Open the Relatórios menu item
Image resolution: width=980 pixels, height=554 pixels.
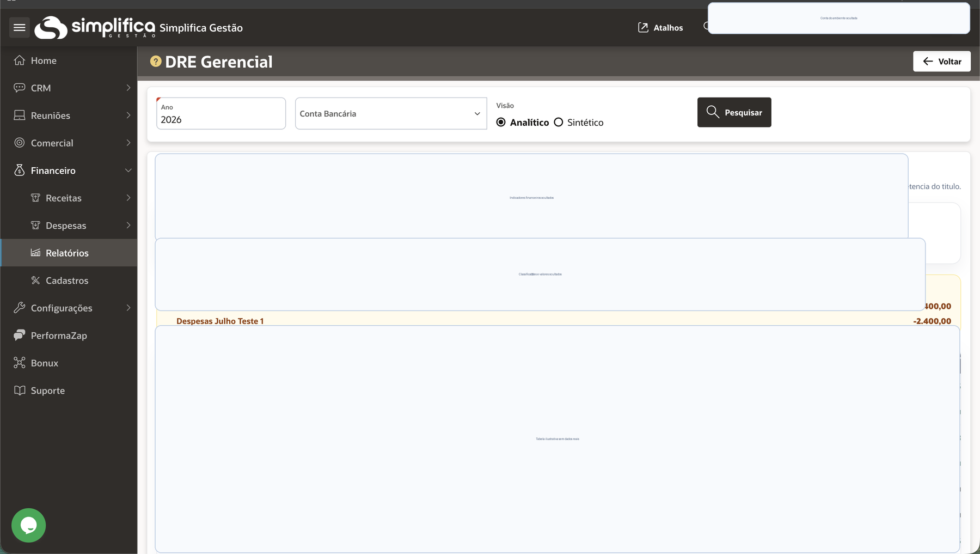coord(67,253)
